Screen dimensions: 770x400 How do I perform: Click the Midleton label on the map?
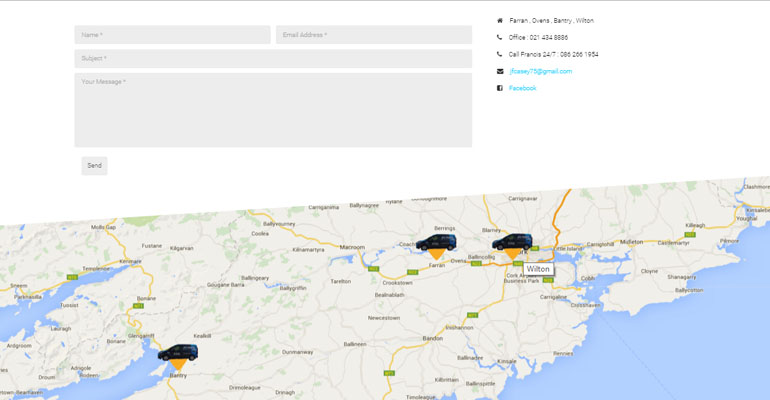coord(632,242)
